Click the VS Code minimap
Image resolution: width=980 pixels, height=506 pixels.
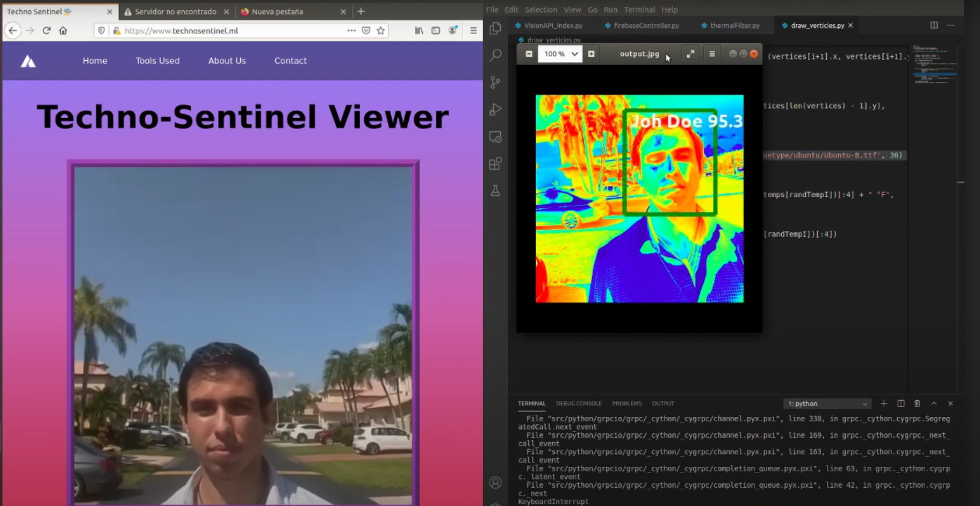coord(935,65)
